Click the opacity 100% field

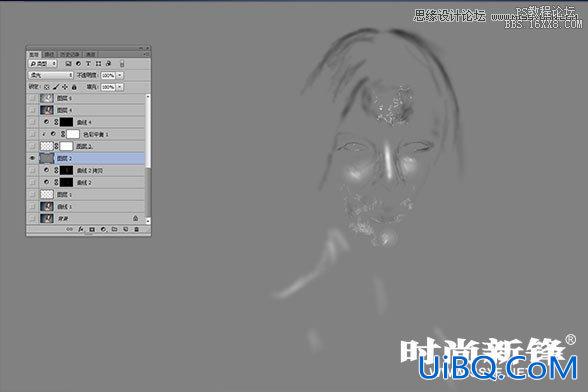click(108, 75)
